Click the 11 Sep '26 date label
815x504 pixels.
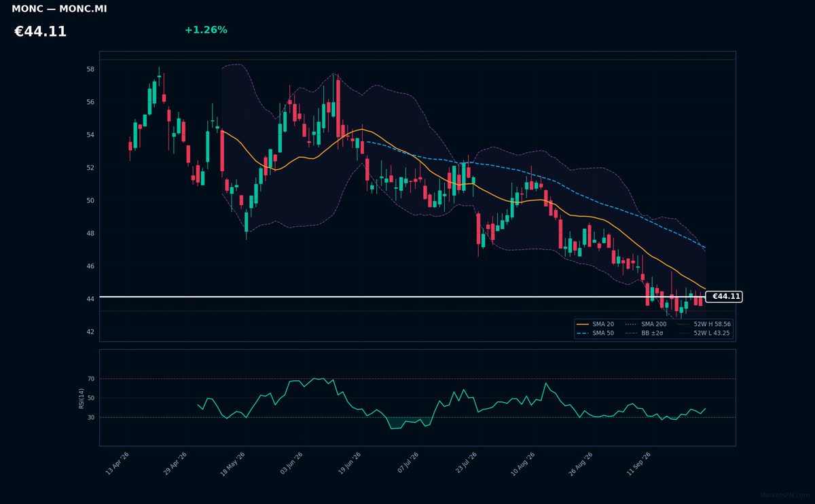(638, 463)
